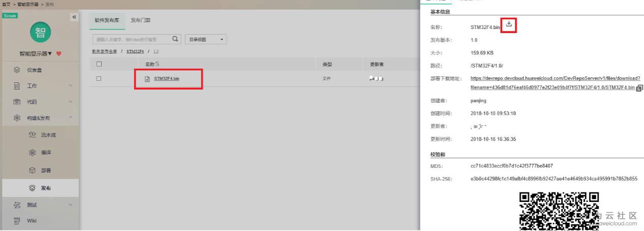Screen dimensions: 644x231
Task: Click the STM32F4.bin file type icon
Action: point(147,79)
